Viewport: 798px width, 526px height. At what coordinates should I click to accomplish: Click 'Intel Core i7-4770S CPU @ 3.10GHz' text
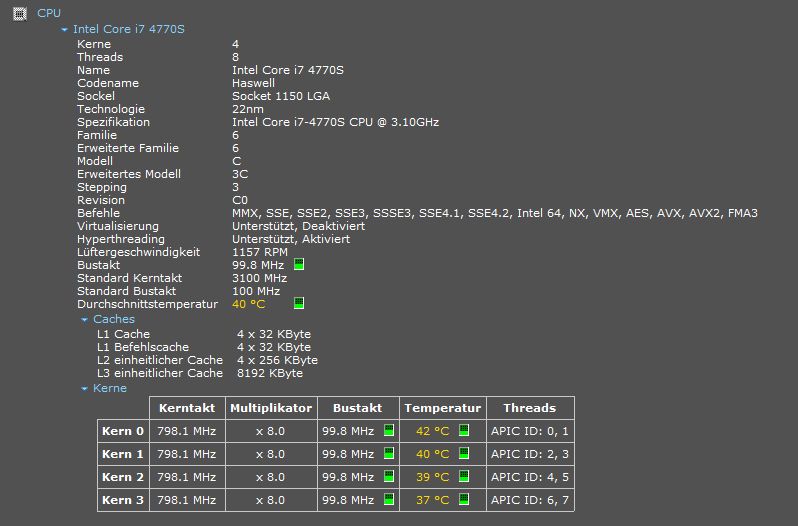pyautogui.click(x=335, y=122)
